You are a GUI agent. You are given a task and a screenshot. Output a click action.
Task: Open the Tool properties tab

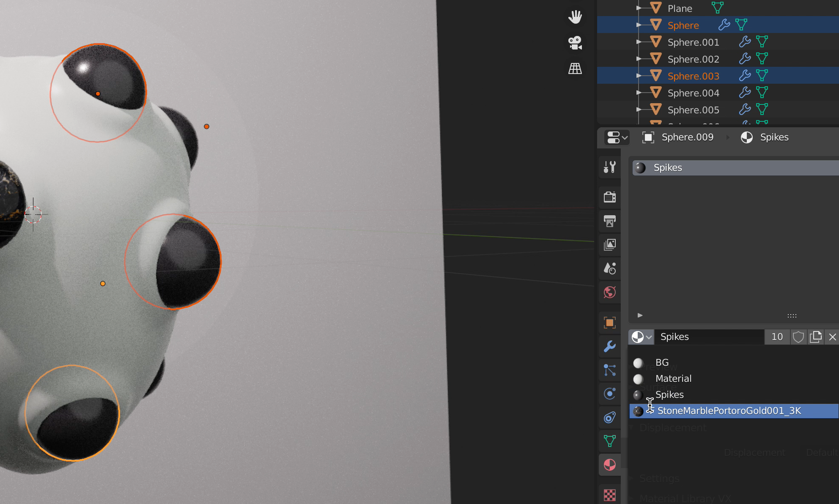tap(609, 167)
